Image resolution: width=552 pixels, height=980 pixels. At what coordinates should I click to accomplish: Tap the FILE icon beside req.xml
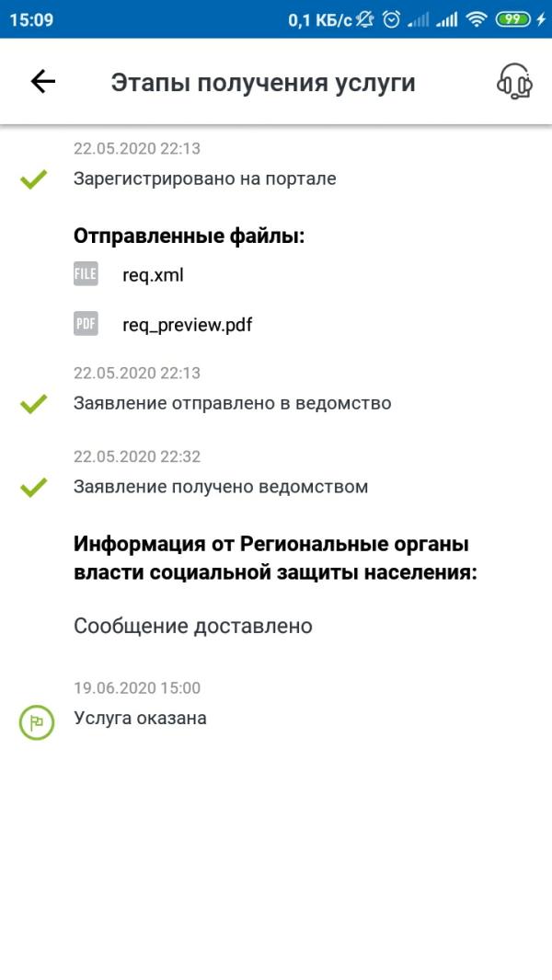click(86, 274)
